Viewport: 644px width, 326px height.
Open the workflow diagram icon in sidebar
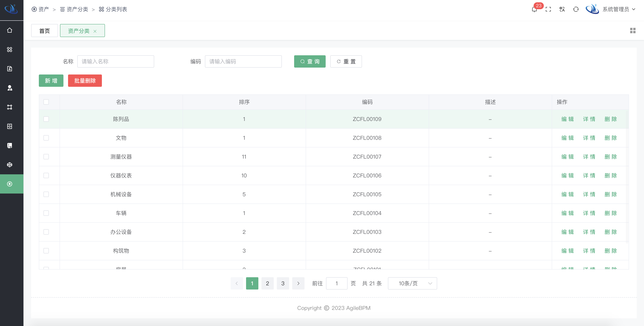coord(9,107)
